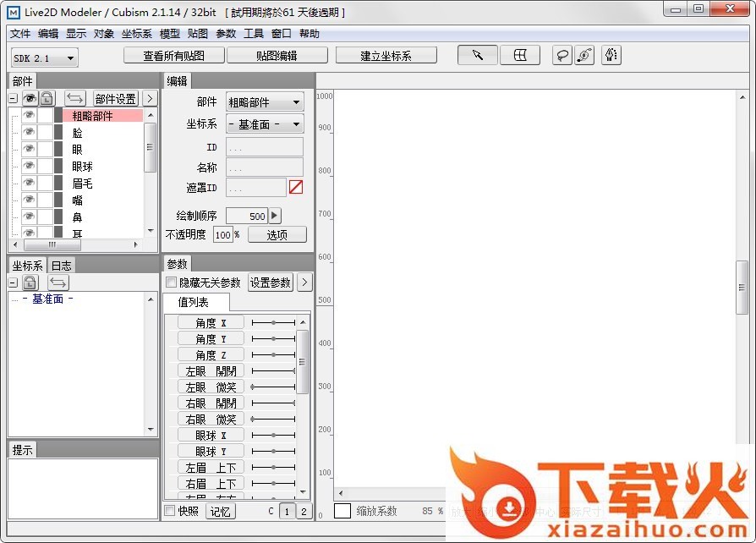The height and width of the screenshot is (543, 756).
Task: Click the 记忆 button
Action: click(221, 511)
